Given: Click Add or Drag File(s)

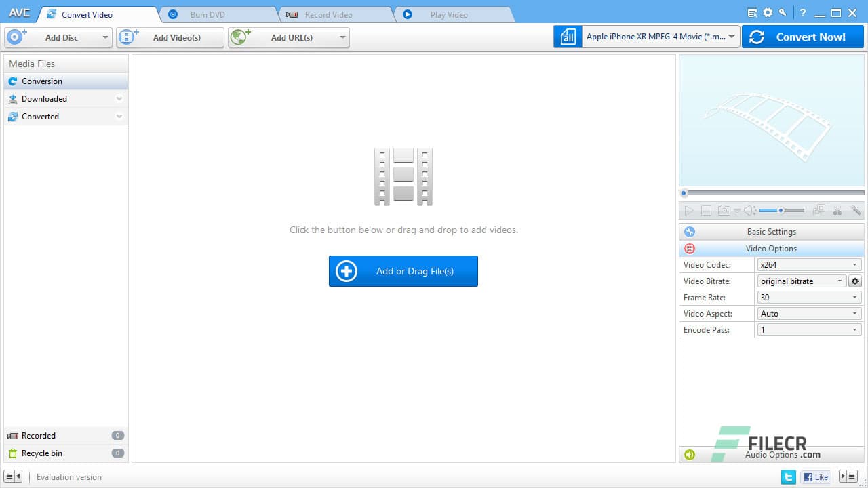Looking at the screenshot, I should tap(403, 270).
